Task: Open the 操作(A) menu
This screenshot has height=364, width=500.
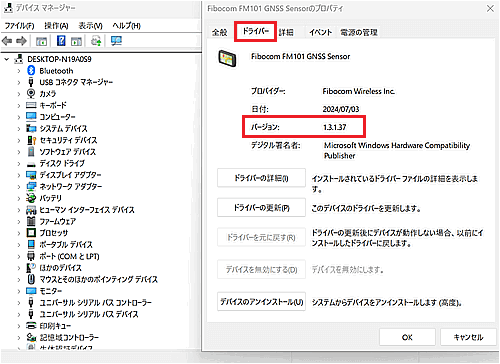Action: click(56, 26)
